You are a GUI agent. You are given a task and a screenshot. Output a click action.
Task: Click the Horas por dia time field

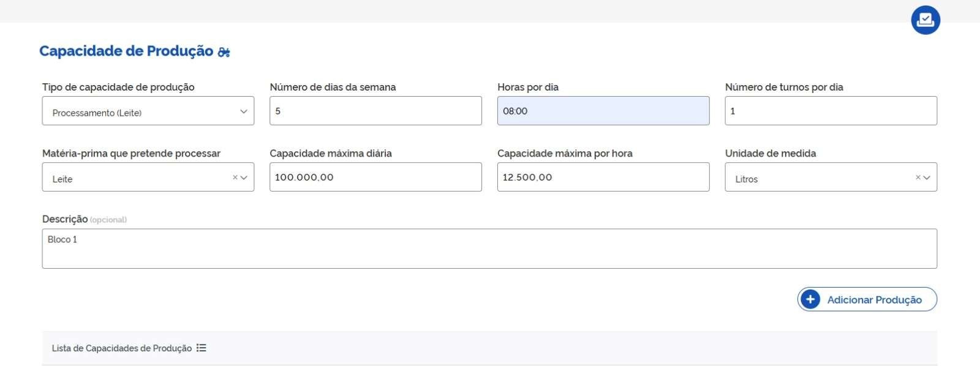point(603,111)
